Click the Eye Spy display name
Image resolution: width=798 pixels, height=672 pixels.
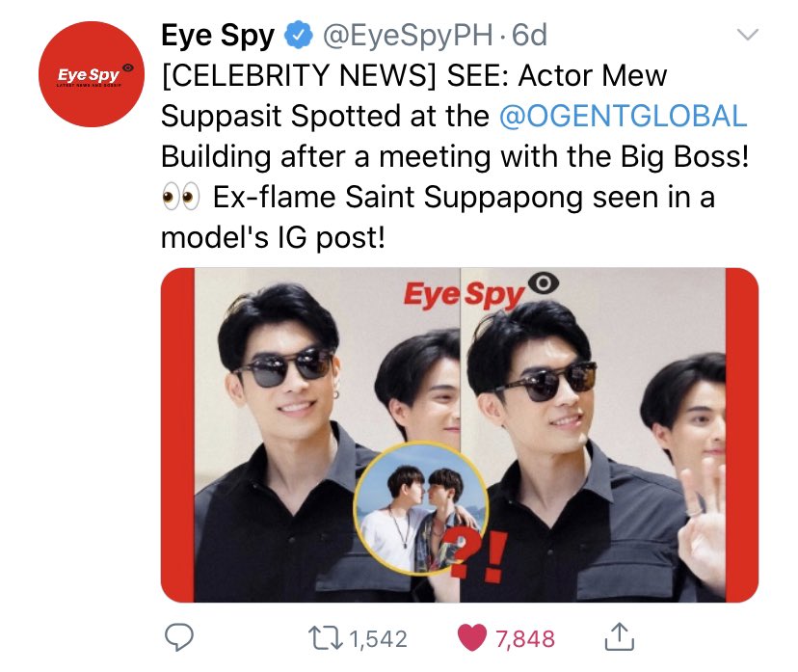point(217,36)
